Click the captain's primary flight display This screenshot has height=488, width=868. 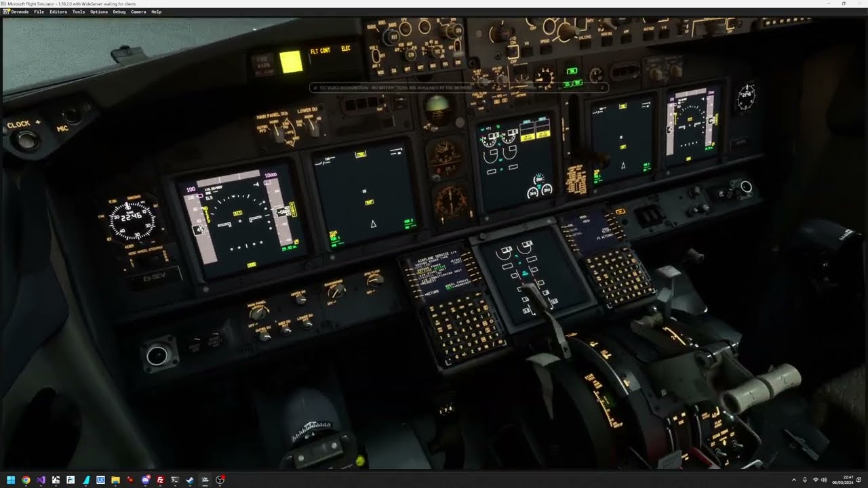pos(241,220)
